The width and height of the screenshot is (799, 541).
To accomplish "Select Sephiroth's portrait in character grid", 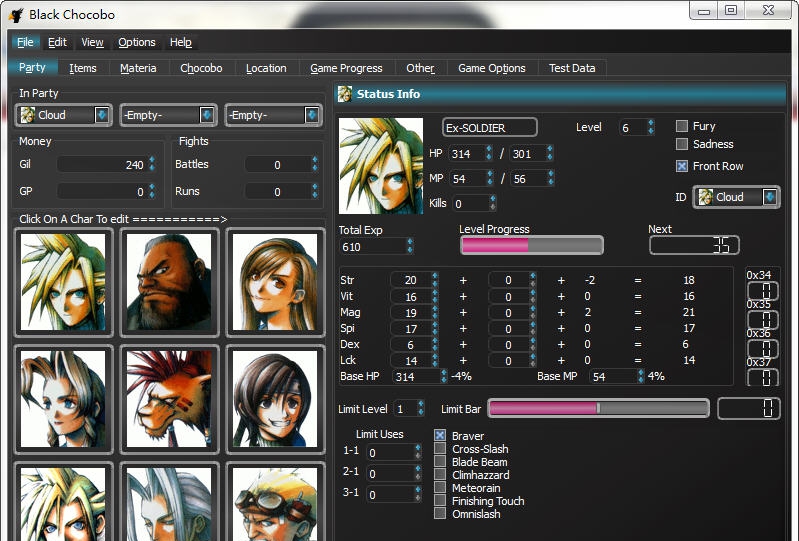I will pos(168,502).
